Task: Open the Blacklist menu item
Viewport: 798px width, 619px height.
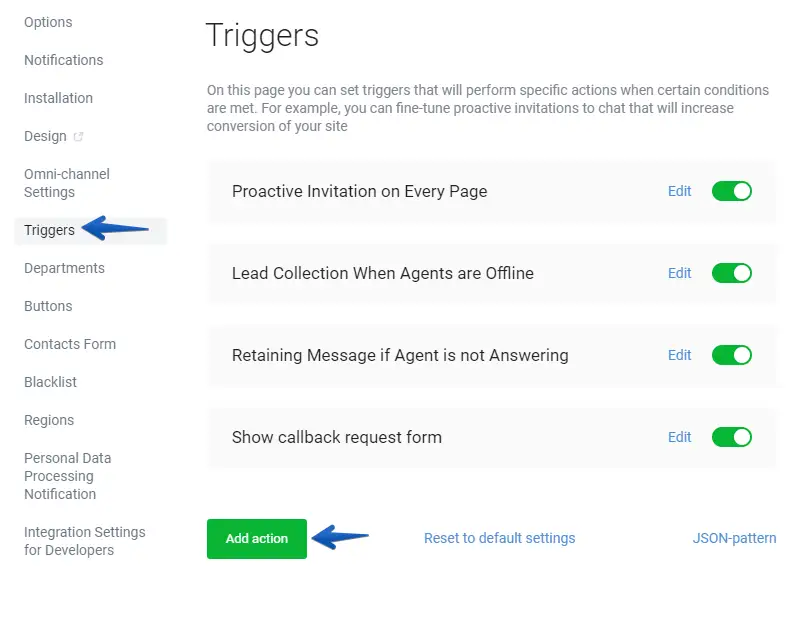Action: pyautogui.click(x=50, y=382)
